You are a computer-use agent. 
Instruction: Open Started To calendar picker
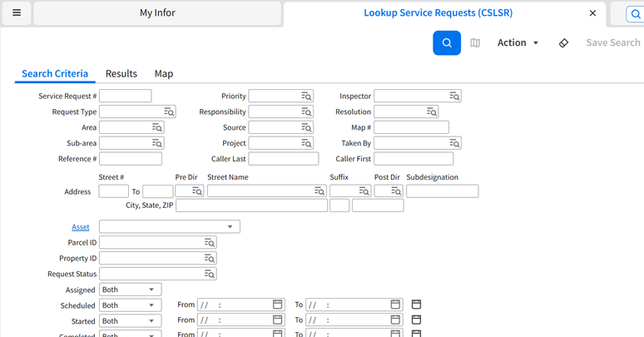[x=395, y=320]
